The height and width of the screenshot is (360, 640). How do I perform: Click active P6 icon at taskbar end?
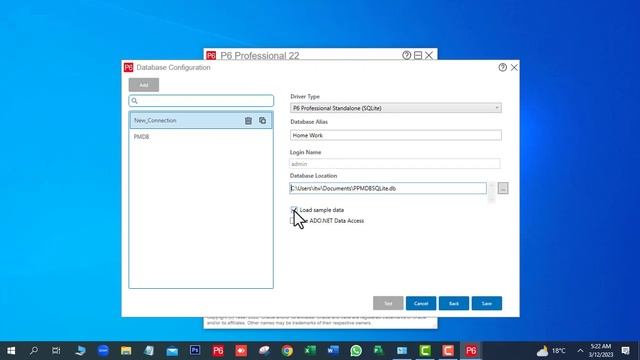pos(471,351)
